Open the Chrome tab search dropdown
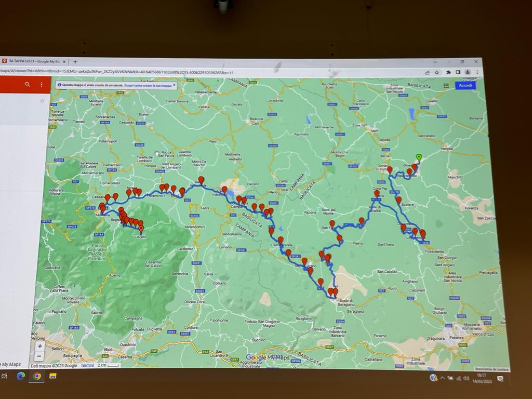This screenshot has height=399, width=532. coord(435,62)
